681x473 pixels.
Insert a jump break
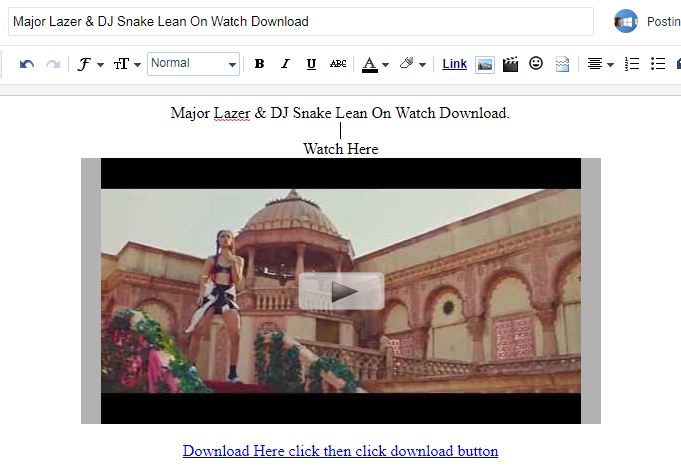pyautogui.click(x=562, y=64)
